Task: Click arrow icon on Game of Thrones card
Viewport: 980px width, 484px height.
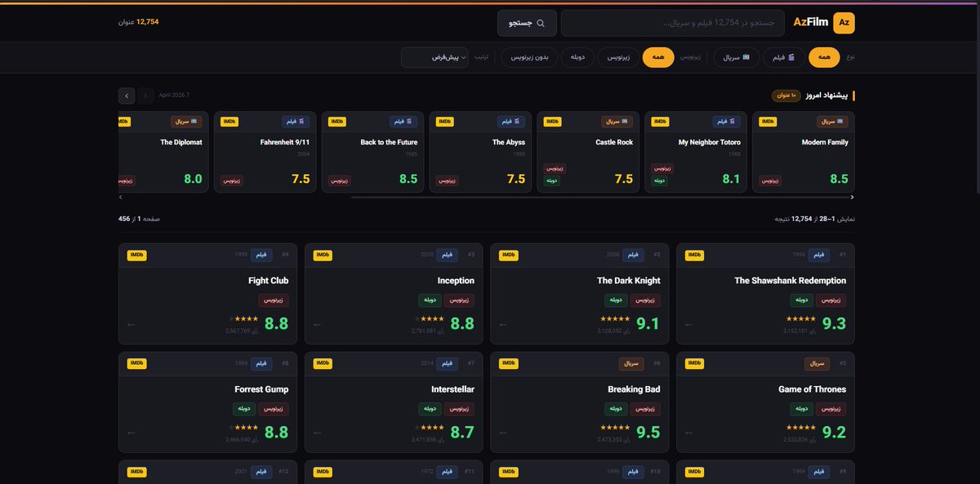Action: [689, 433]
